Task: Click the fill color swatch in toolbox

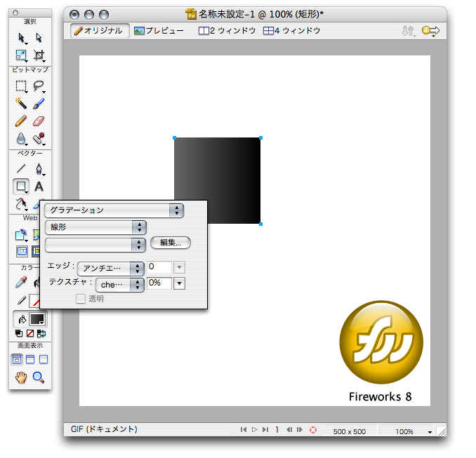Action: click(x=37, y=318)
